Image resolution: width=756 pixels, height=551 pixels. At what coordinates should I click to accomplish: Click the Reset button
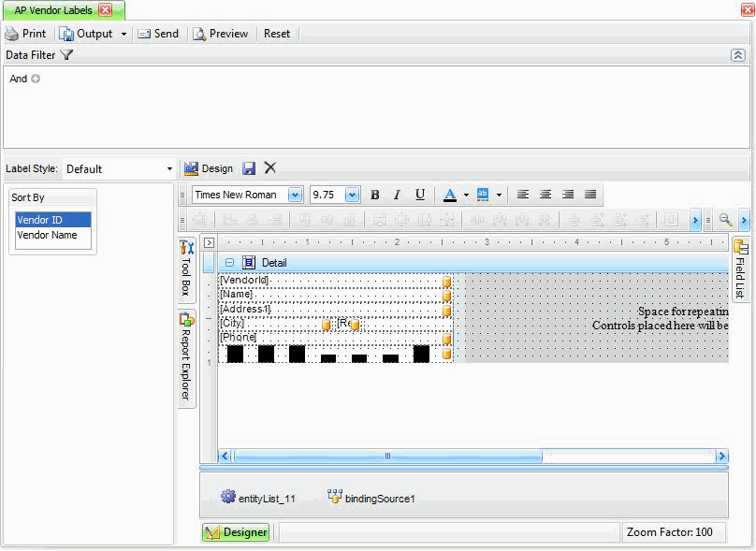[277, 34]
